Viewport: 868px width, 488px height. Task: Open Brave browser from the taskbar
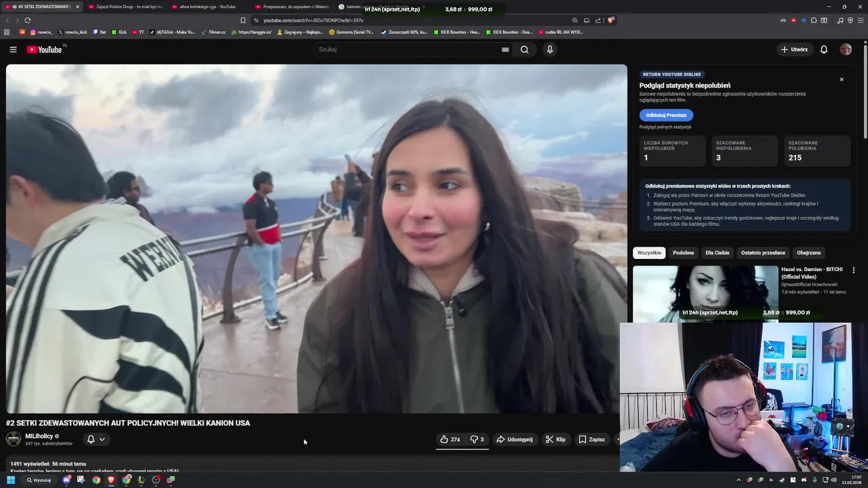111,480
